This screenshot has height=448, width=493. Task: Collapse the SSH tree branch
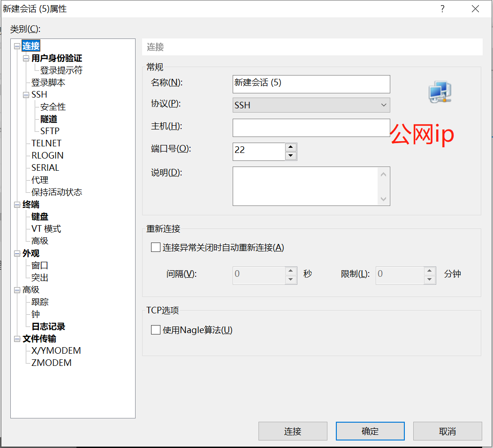tap(25, 94)
